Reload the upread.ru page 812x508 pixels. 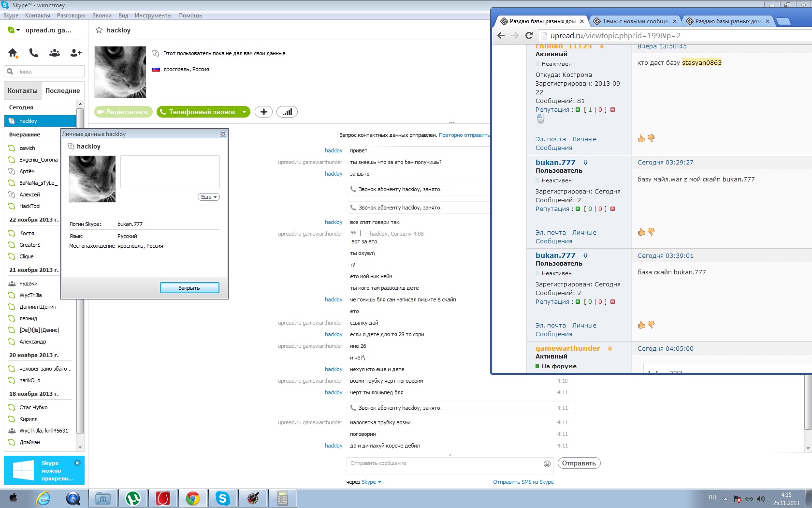pyautogui.click(x=529, y=35)
